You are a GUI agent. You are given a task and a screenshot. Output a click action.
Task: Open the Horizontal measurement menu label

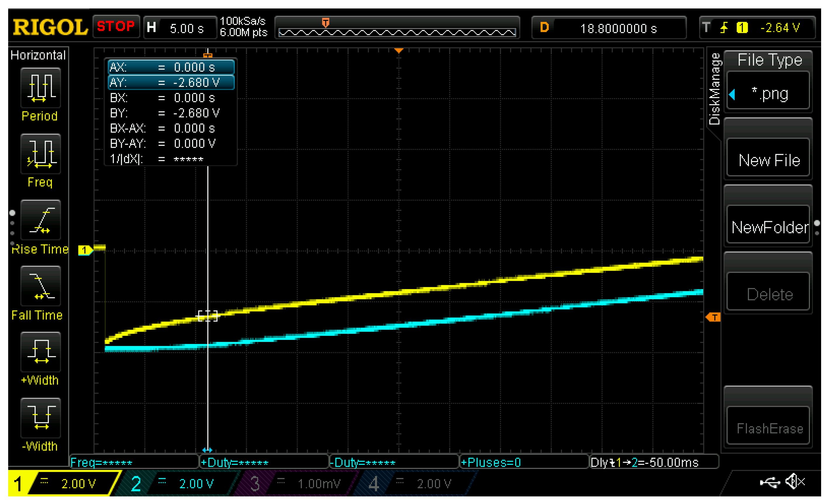point(38,55)
